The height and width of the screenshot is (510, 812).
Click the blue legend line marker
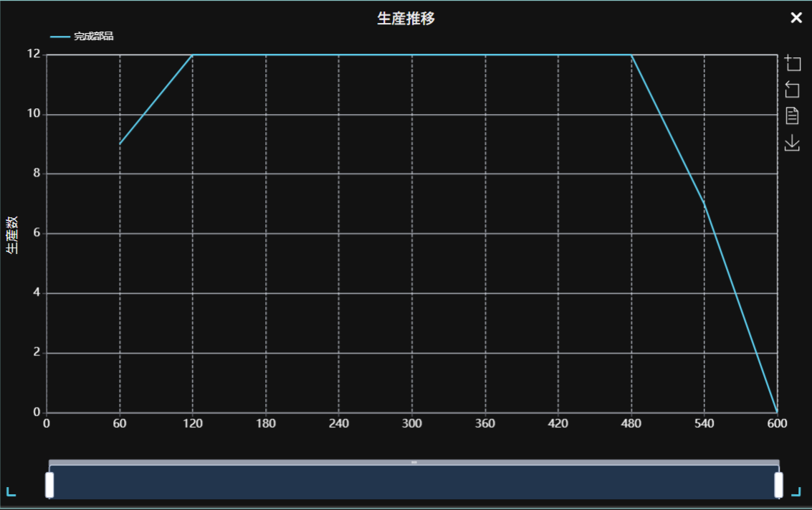(60, 36)
